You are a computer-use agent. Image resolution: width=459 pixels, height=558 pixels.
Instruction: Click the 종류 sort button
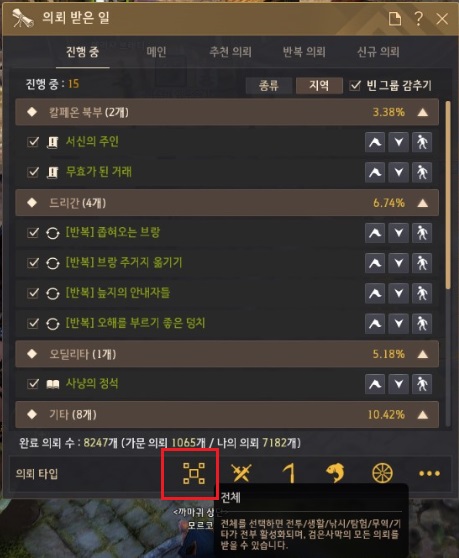pyautogui.click(x=269, y=85)
